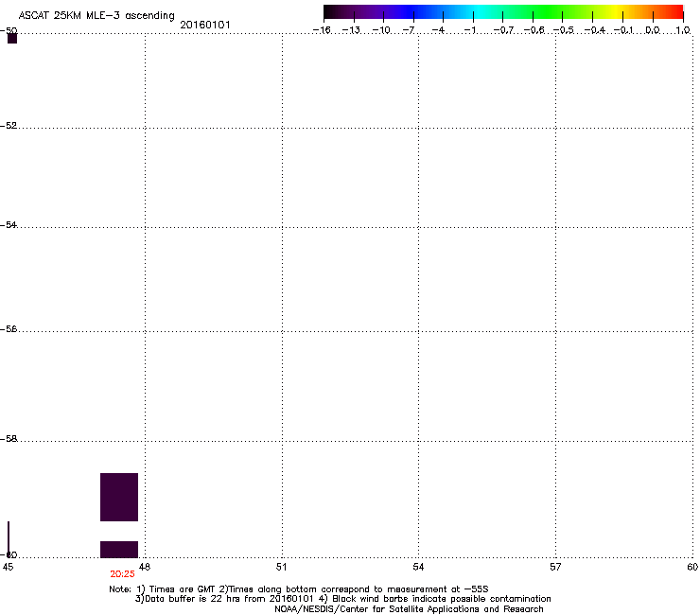Click the date label 20160101 under the title

tap(205, 25)
